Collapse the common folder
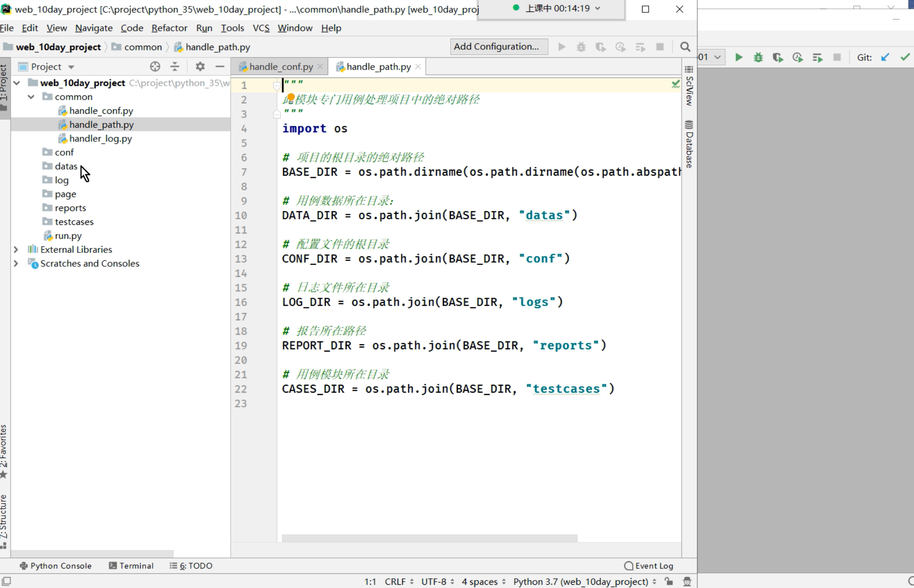Image resolution: width=914 pixels, height=588 pixels. 31,97
